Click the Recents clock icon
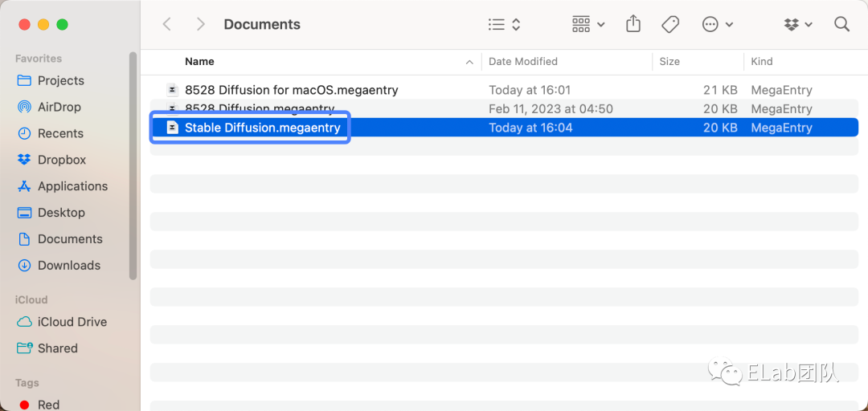The height and width of the screenshot is (411, 868). point(24,133)
